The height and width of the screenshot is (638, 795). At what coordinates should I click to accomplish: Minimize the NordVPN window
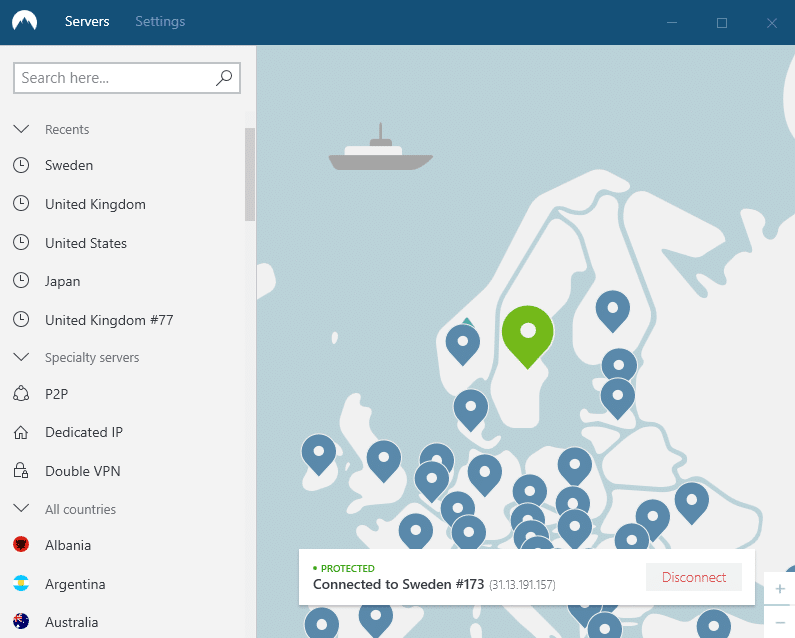tap(672, 22)
